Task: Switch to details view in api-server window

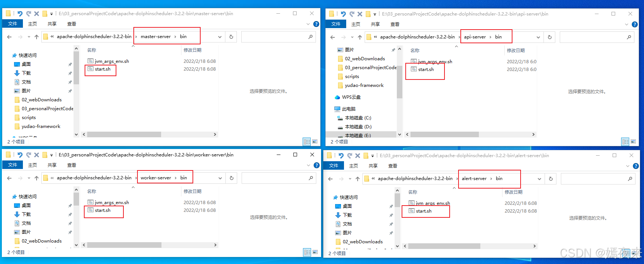Action: (625, 142)
